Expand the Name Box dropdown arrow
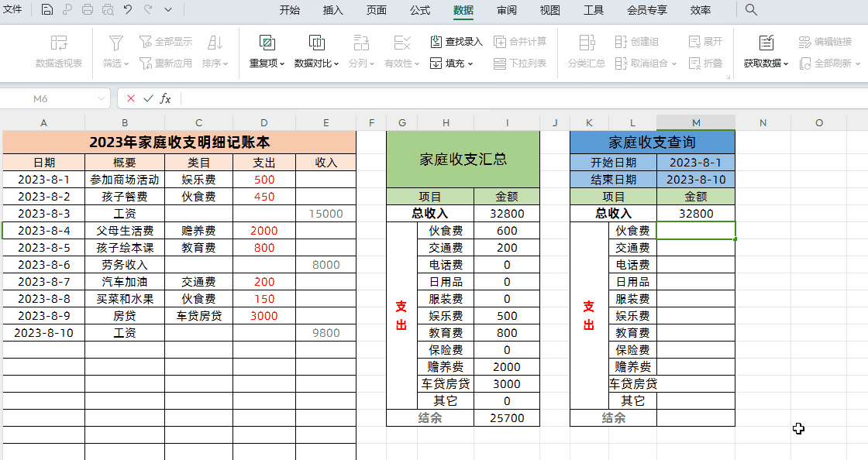The height and width of the screenshot is (460, 868). [102, 98]
